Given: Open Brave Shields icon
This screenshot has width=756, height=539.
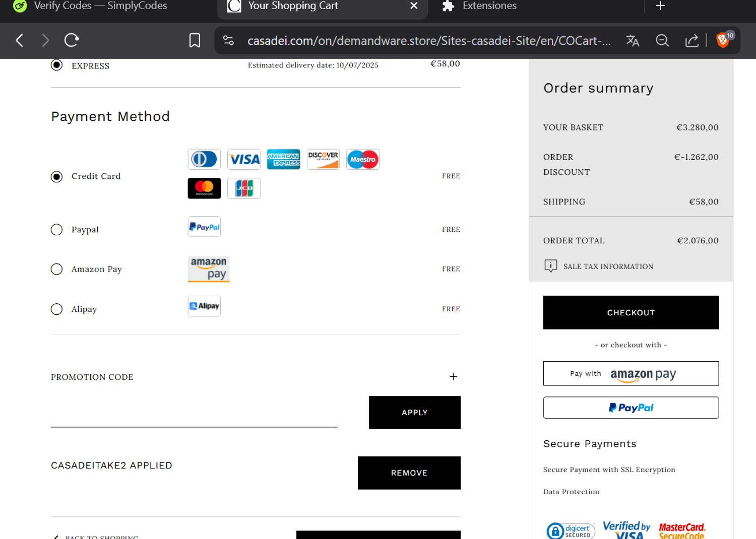Looking at the screenshot, I should point(724,39).
